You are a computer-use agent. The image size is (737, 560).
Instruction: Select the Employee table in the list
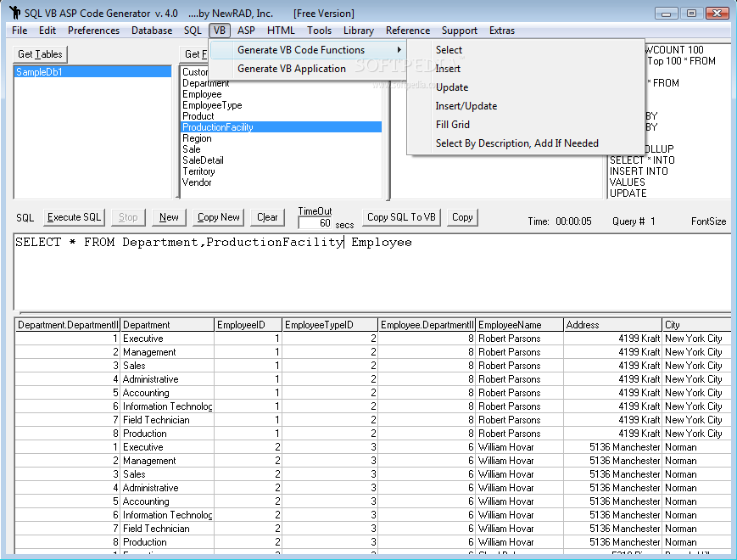[x=281, y=94]
